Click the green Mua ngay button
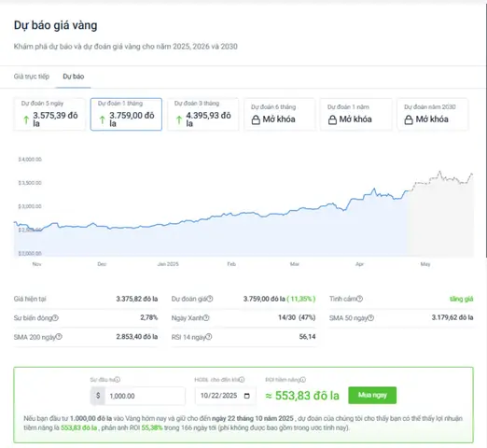Viewport: 487px width, 448px height. pyautogui.click(x=372, y=395)
